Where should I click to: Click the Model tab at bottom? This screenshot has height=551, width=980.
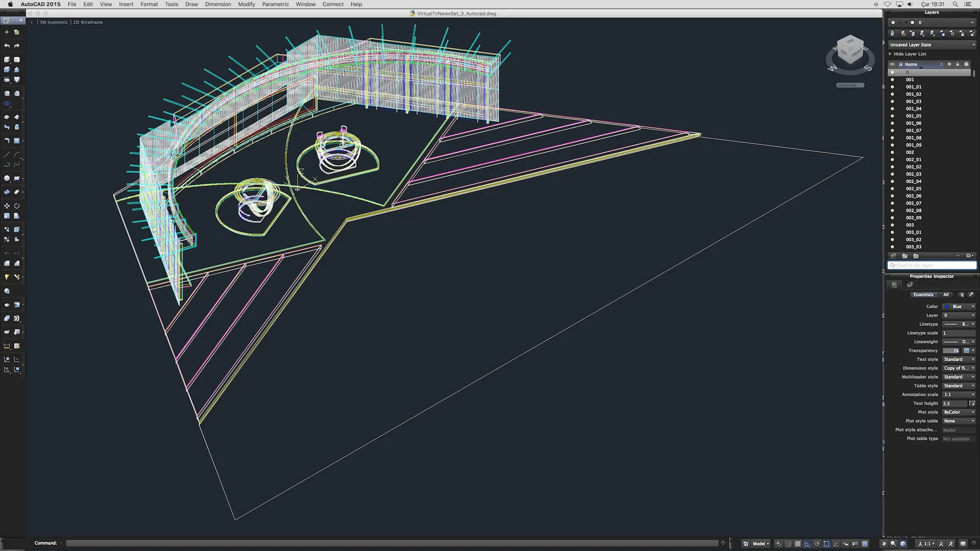758,543
